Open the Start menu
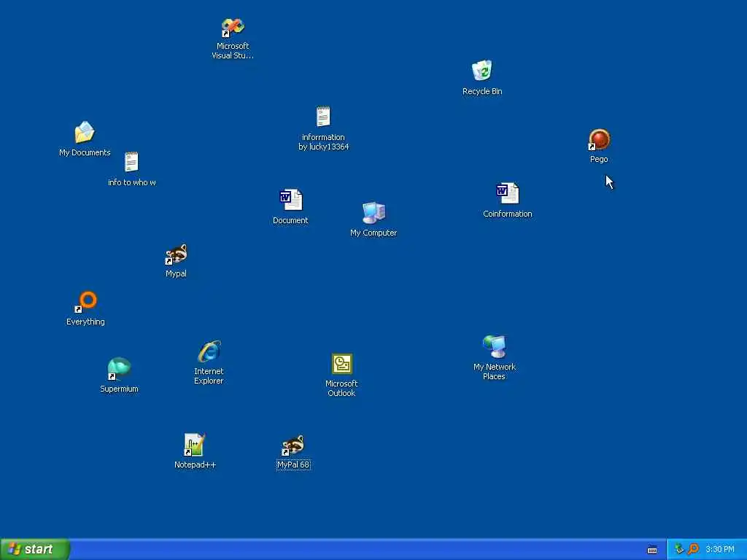 click(x=35, y=549)
